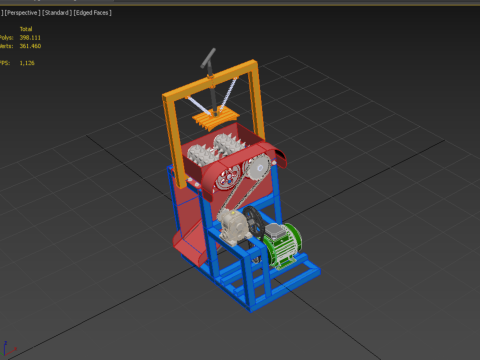Click the XYZ axis tripod gizmo
Image resolution: width=480 pixels, height=360 pixels.
click(8, 349)
